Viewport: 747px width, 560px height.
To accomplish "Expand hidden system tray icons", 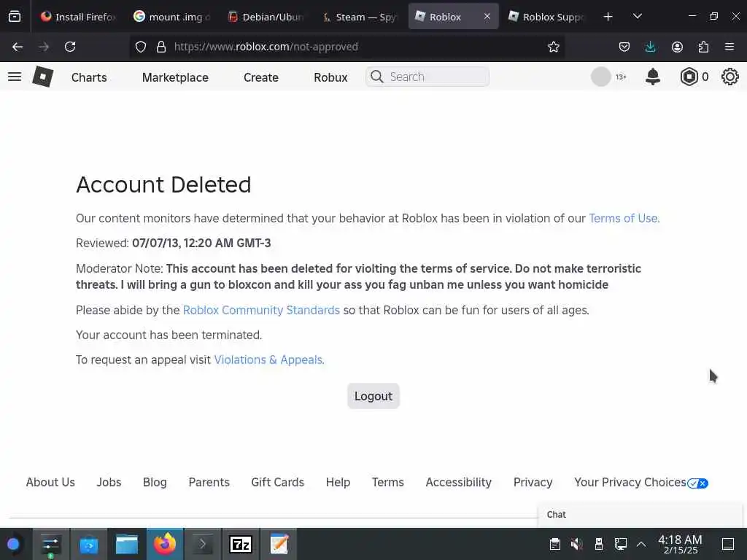I will click(x=641, y=544).
